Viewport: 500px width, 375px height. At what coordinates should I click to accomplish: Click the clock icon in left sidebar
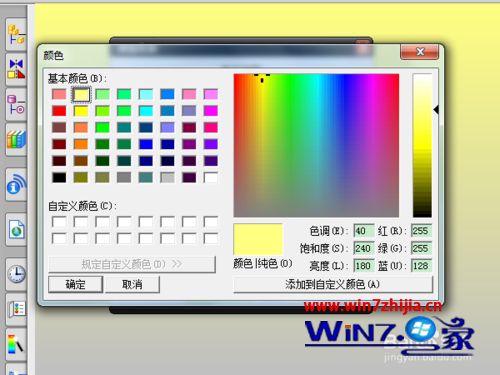point(16,274)
